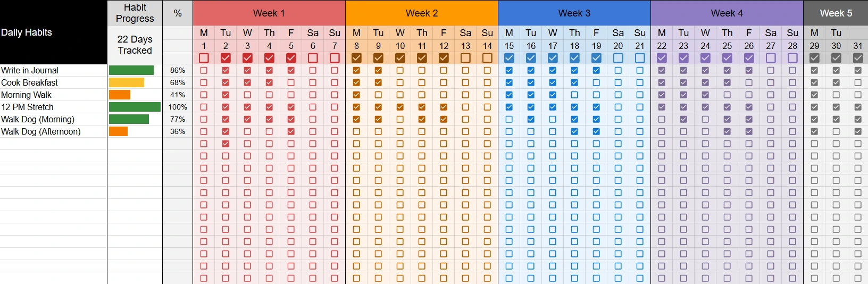
Task: Uncheck the day 8 header checkbox
Action: [x=356, y=58]
